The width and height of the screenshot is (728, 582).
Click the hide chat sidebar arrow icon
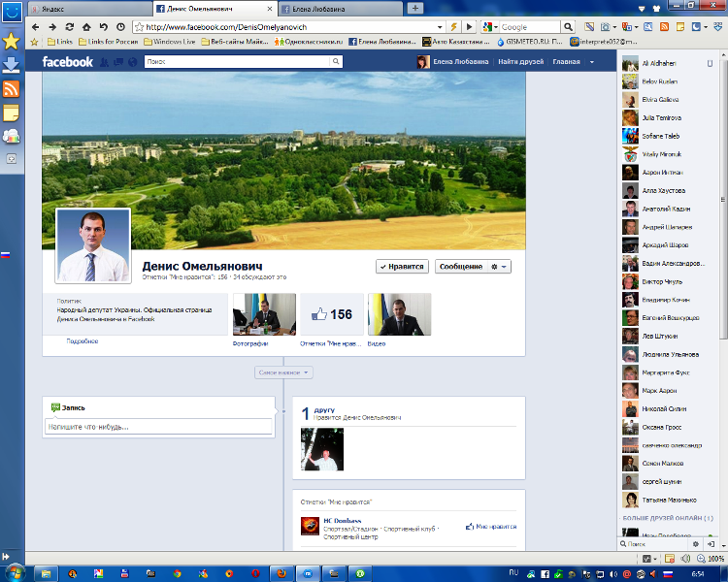click(x=711, y=544)
